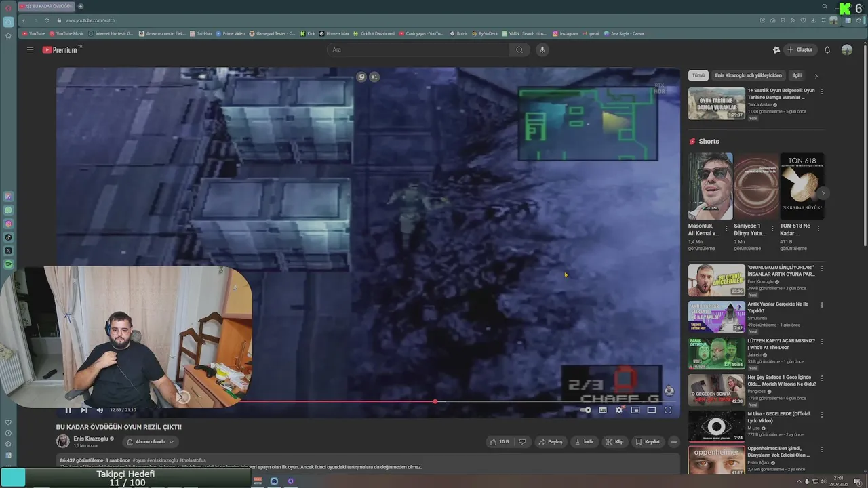
Task: Create a clip with Klip
Action: coord(615,442)
